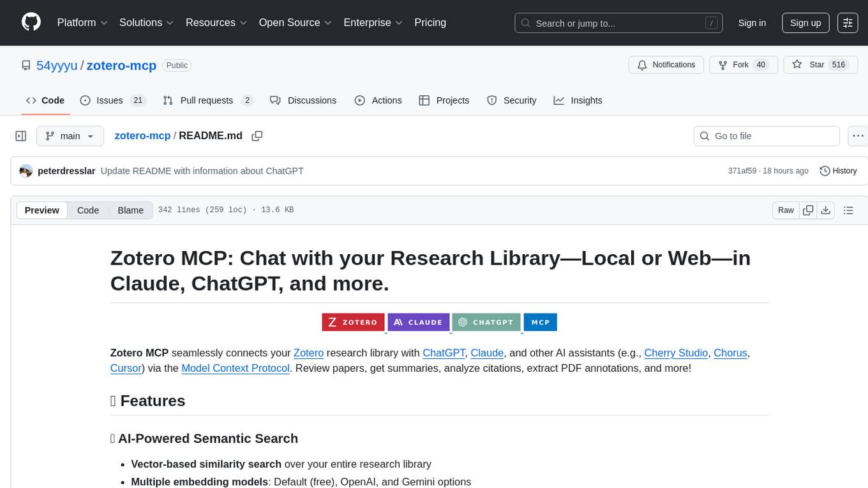
Task: Open the ChatGPT link in the description
Action: (444, 353)
